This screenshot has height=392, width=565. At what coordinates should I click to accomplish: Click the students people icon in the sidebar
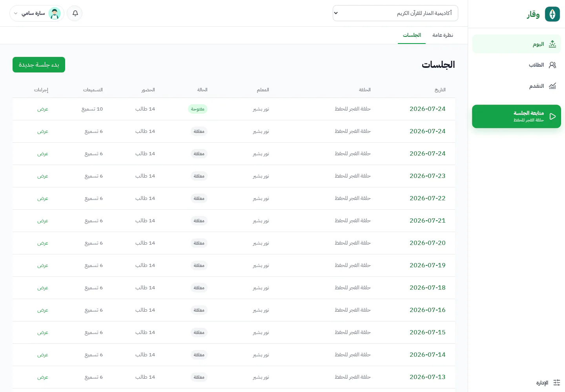pyautogui.click(x=552, y=65)
